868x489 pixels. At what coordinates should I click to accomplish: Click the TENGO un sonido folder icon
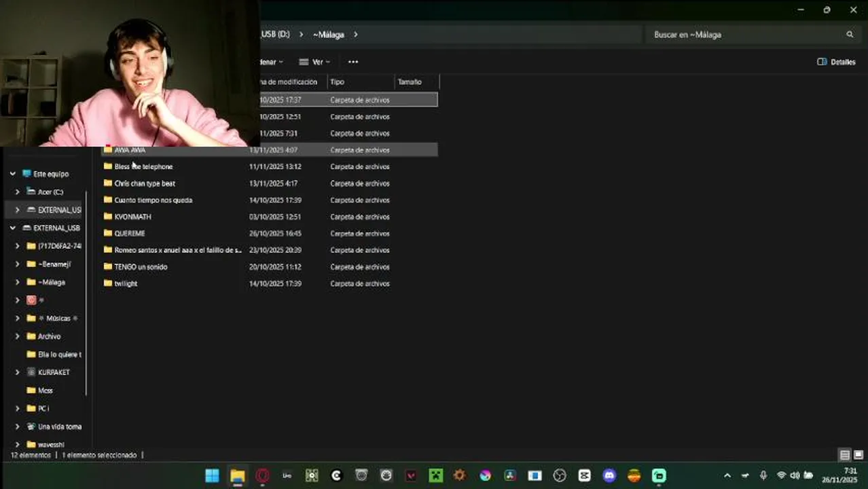(108, 266)
